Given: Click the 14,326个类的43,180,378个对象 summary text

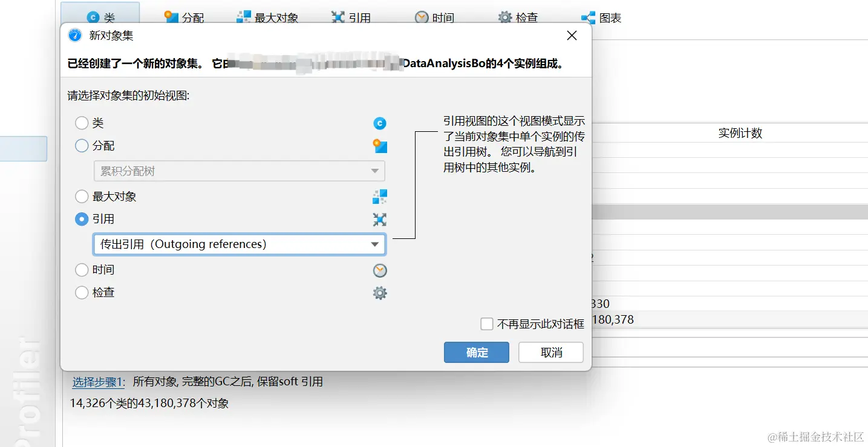Looking at the screenshot, I should pos(149,403).
